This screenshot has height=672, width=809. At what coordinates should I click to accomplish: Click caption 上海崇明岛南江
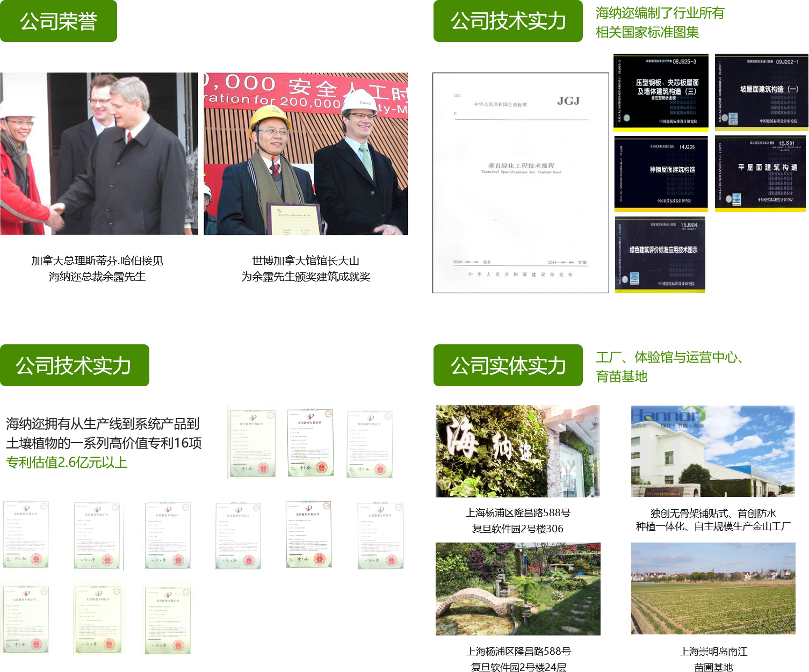tap(713, 652)
